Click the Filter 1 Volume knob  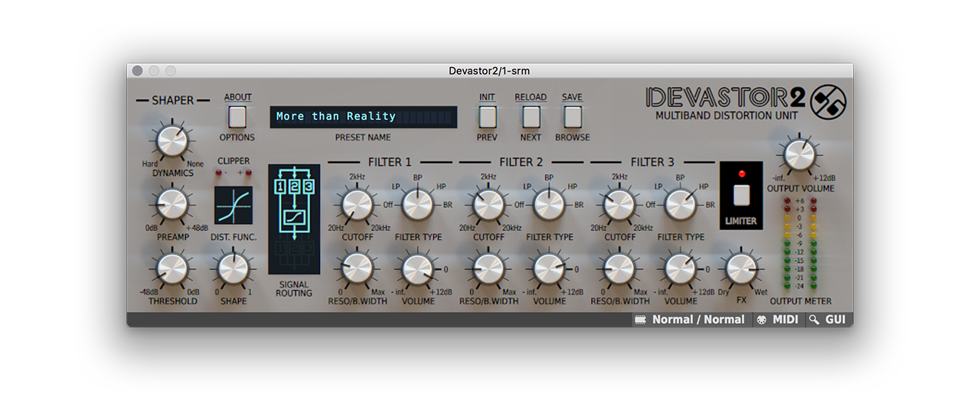tap(418, 268)
